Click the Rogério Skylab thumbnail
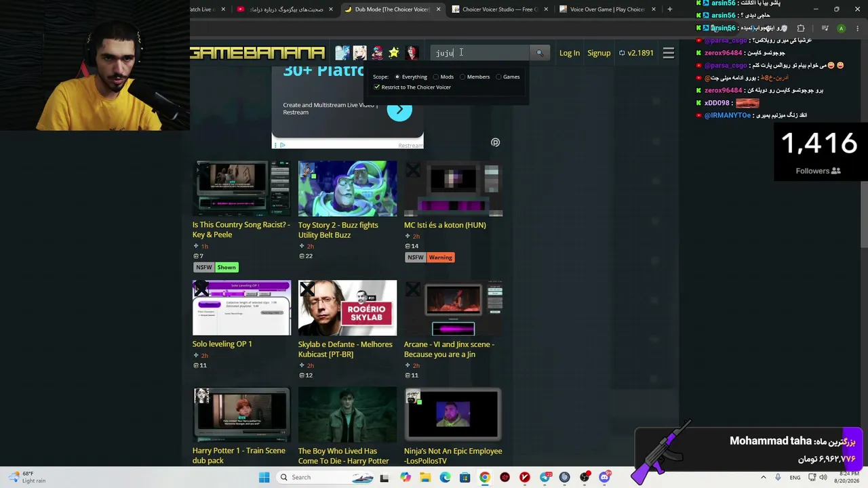 (x=348, y=308)
